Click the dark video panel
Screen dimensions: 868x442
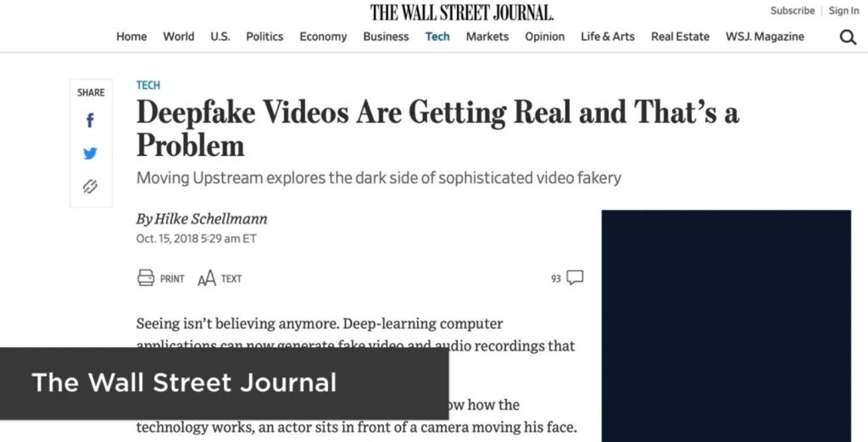(726, 326)
